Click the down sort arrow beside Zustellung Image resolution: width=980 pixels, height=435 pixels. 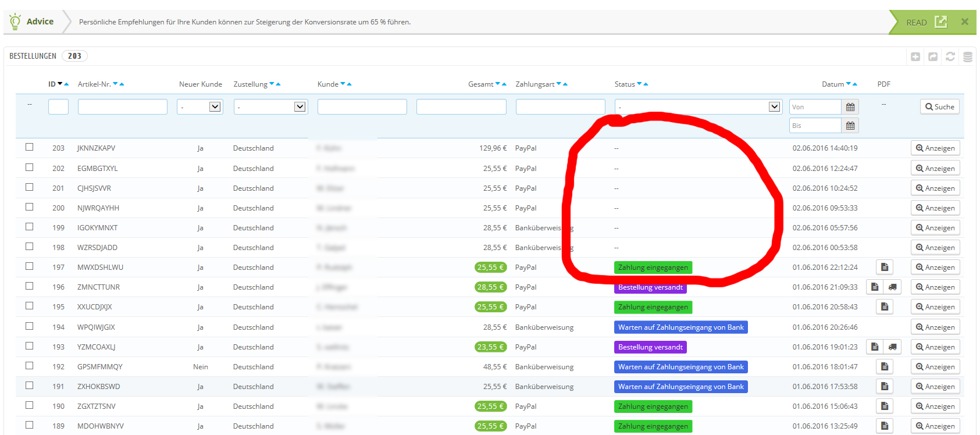[x=272, y=84]
